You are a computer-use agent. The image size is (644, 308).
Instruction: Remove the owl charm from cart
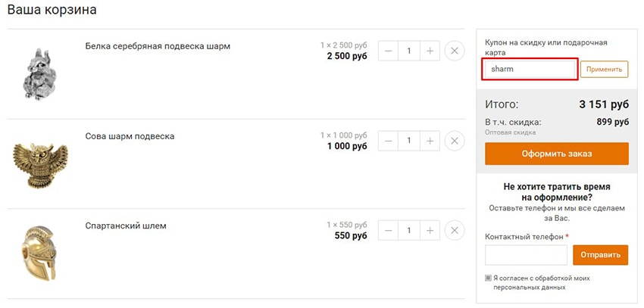pyautogui.click(x=454, y=141)
